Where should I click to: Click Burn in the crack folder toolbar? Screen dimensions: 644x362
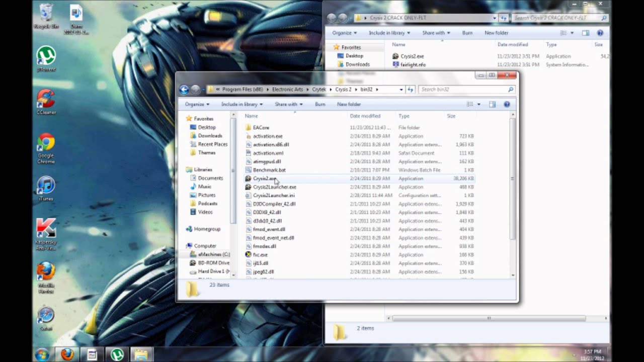click(x=467, y=33)
